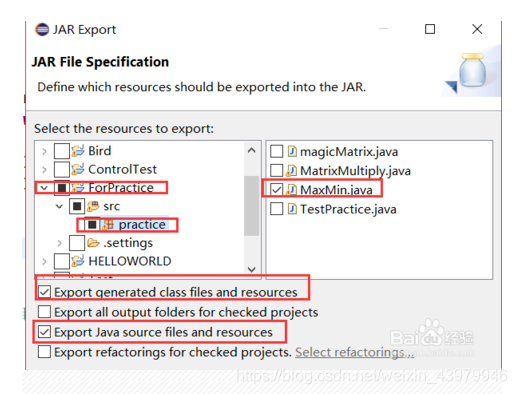Check the TestPractice.java checkbox

(x=277, y=209)
